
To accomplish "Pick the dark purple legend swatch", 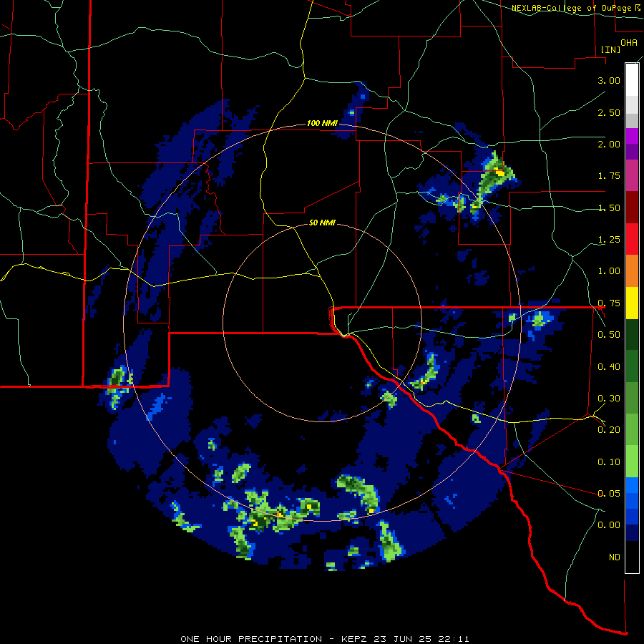I will click(x=632, y=152).
